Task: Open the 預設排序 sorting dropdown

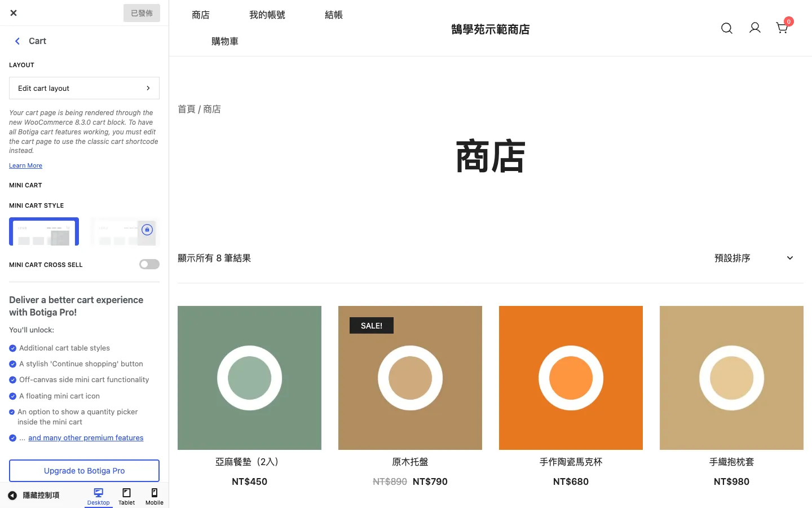Action: [x=754, y=258]
